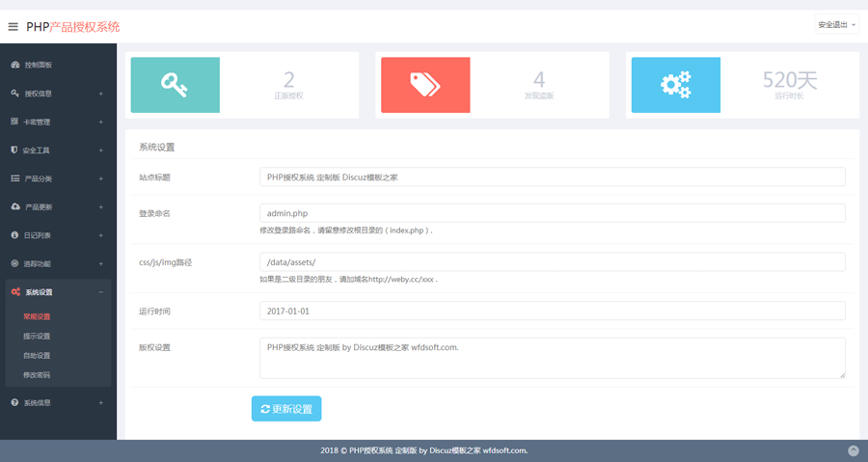Expand the 卡密管理 menu plus sign
868x462 pixels.
point(100,122)
